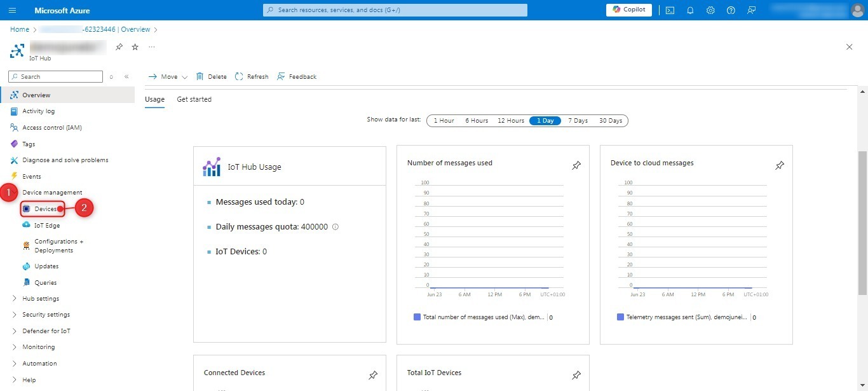
Task: Refresh the overview page
Action: tap(252, 76)
